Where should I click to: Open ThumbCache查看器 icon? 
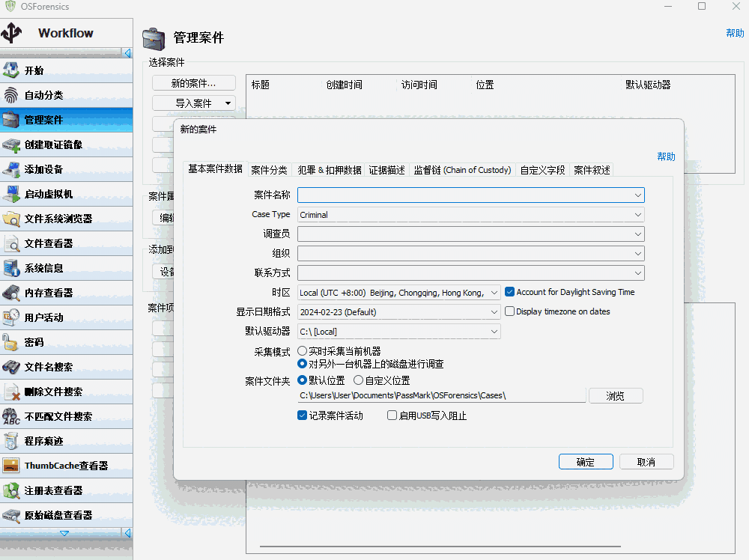pos(11,466)
